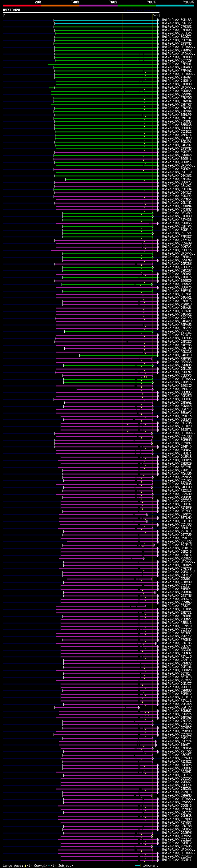Open hit UniRef100_C7G362
The width and height of the screenshot is (197, 868).
(x=177, y=26)
